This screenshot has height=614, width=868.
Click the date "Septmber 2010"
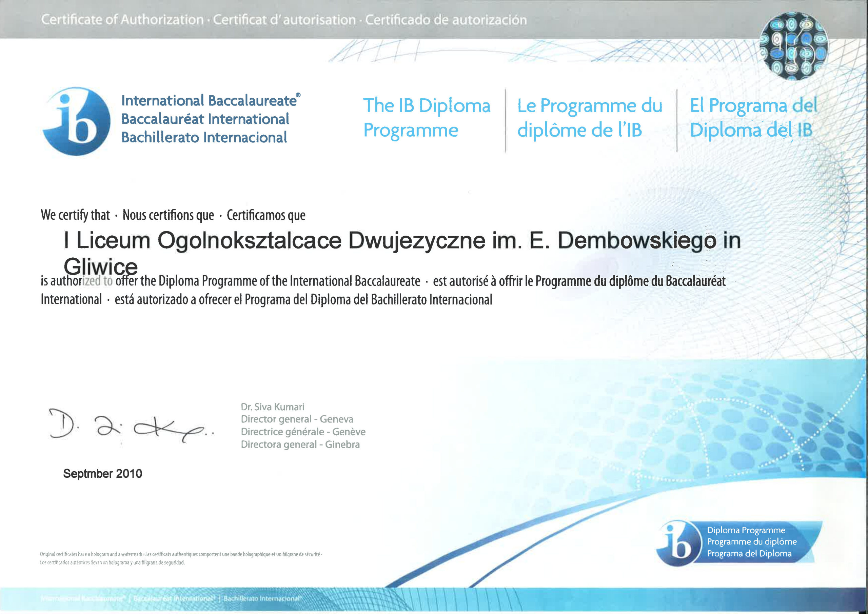pyautogui.click(x=102, y=474)
